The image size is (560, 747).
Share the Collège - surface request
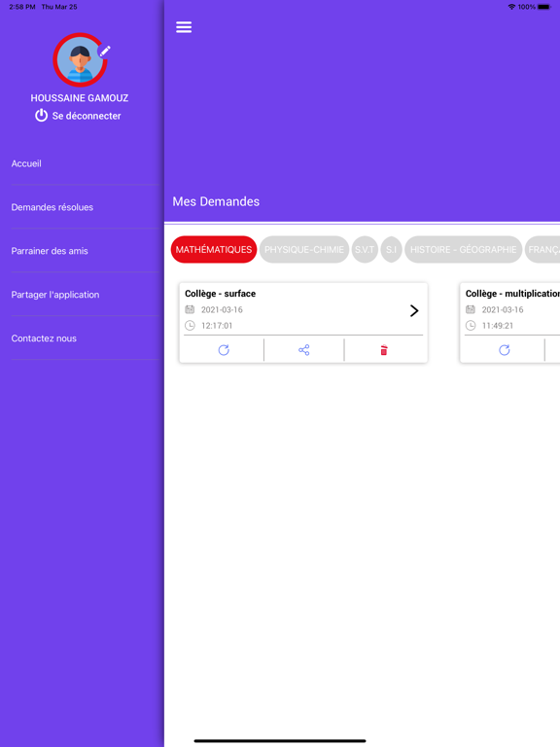coord(303,350)
